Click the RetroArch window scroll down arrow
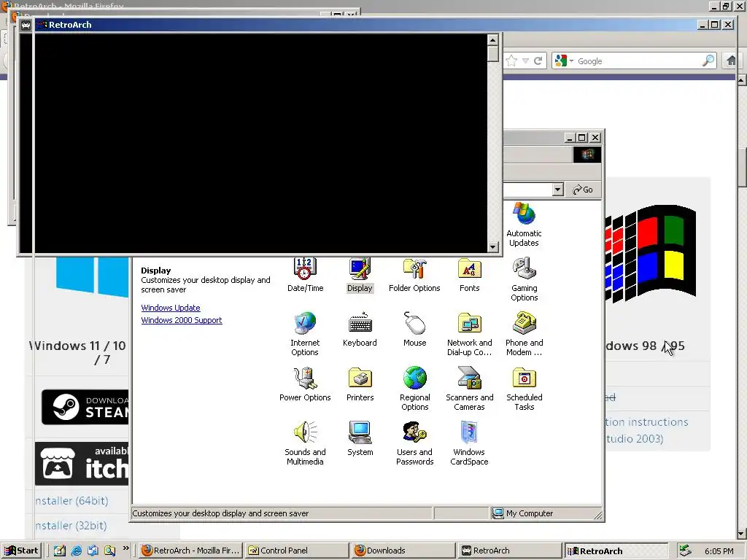 493,246
